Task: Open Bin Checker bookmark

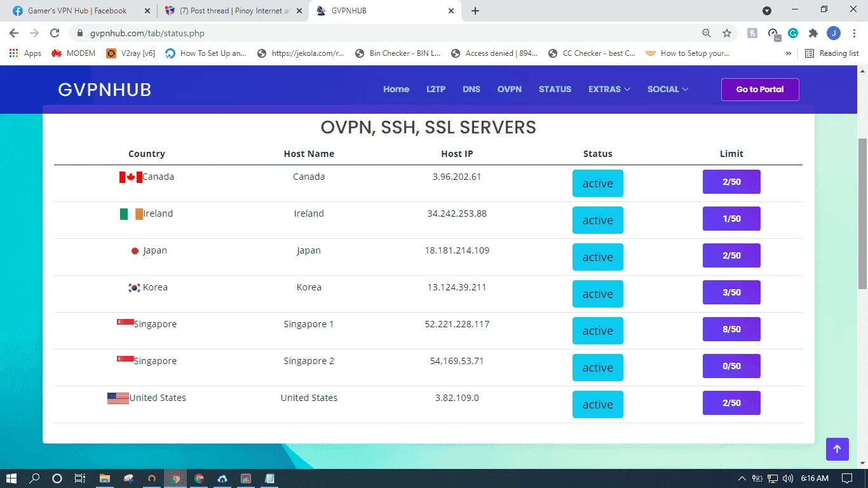Action: [x=398, y=53]
